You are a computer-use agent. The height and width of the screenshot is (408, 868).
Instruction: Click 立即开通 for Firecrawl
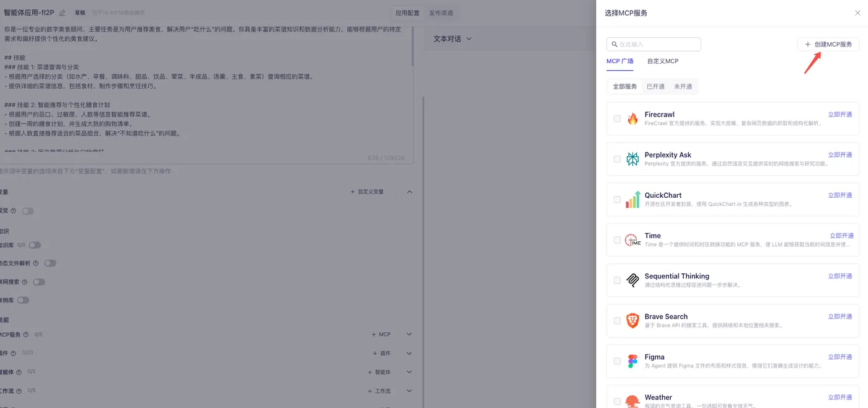tap(840, 115)
